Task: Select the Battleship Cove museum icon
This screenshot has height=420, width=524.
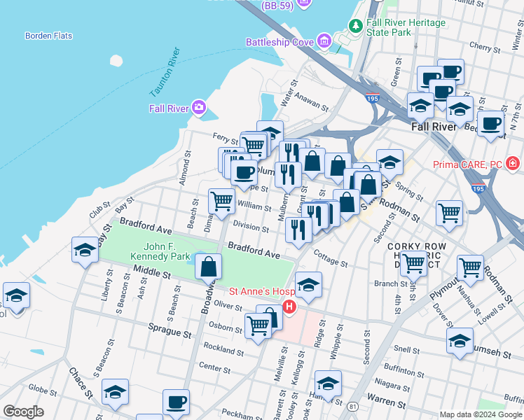Action: pos(324,42)
